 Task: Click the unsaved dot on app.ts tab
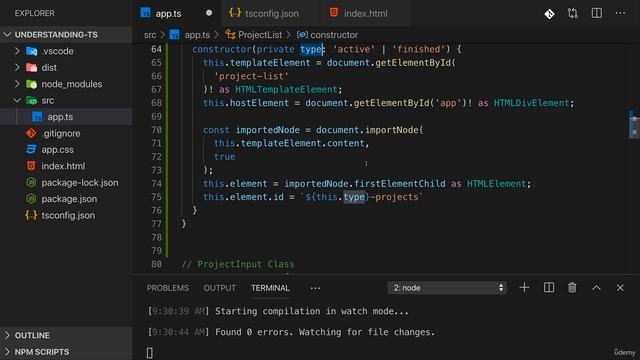(209, 13)
